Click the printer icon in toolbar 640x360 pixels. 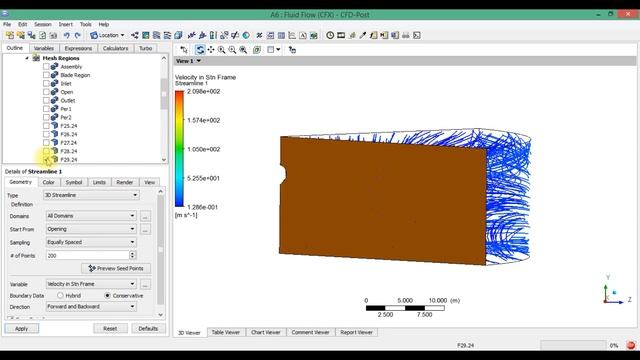pyautogui.click(x=406, y=36)
